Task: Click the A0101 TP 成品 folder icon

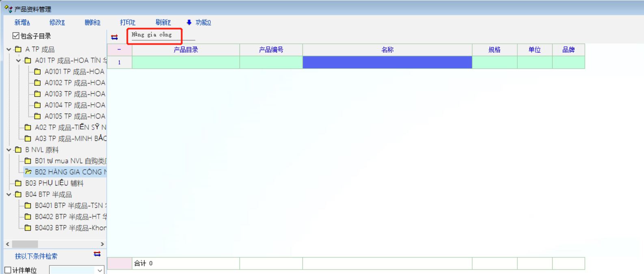Action: click(x=37, y=71)
